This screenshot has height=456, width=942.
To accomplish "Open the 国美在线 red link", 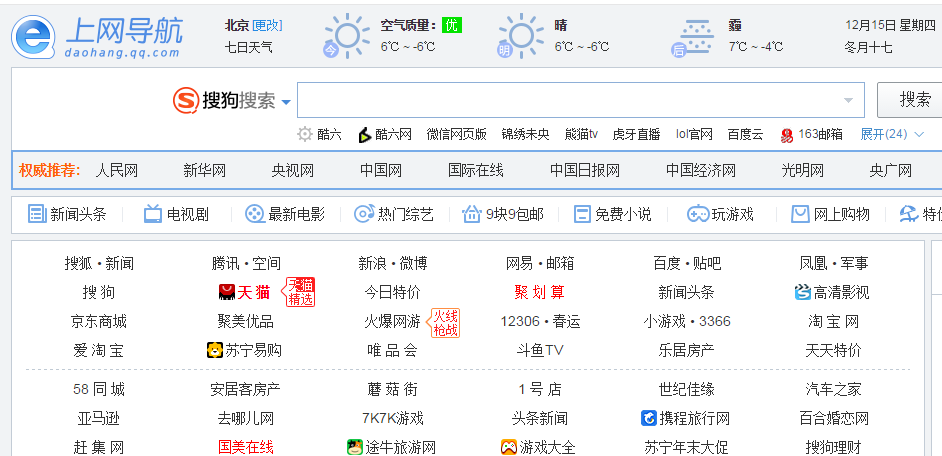I will [x=246, y=447].
